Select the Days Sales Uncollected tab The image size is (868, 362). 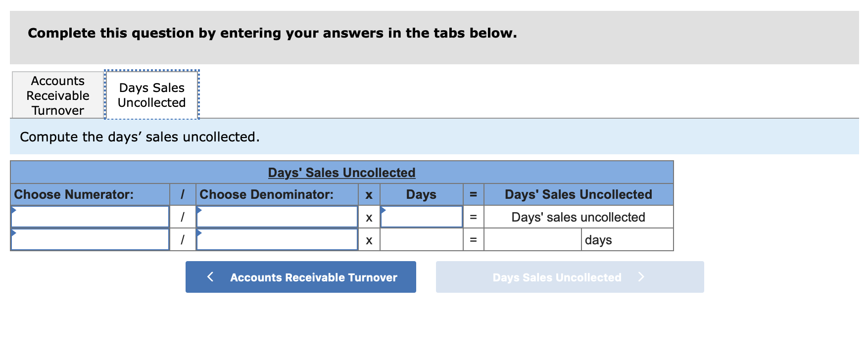(x=151, y=95)
